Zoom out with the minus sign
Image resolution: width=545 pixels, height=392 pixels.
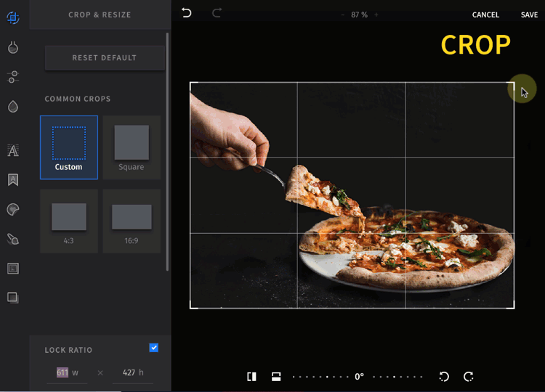(x=343, y=15)
